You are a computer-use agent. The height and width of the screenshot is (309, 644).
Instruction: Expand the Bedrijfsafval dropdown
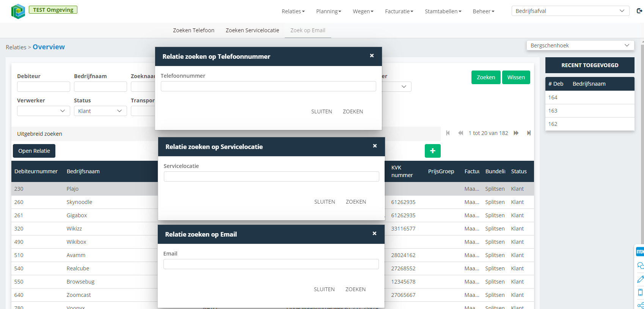pyautogui.click(x=570, y=11)
